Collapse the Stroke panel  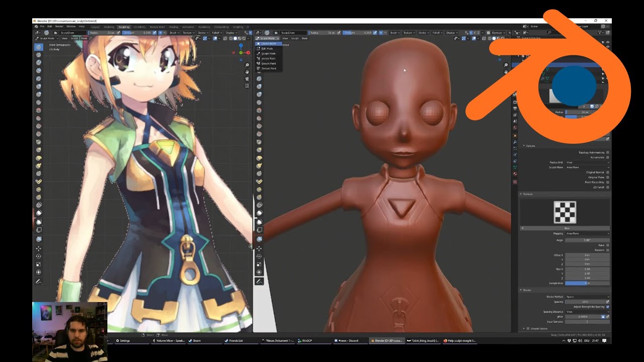521,290
